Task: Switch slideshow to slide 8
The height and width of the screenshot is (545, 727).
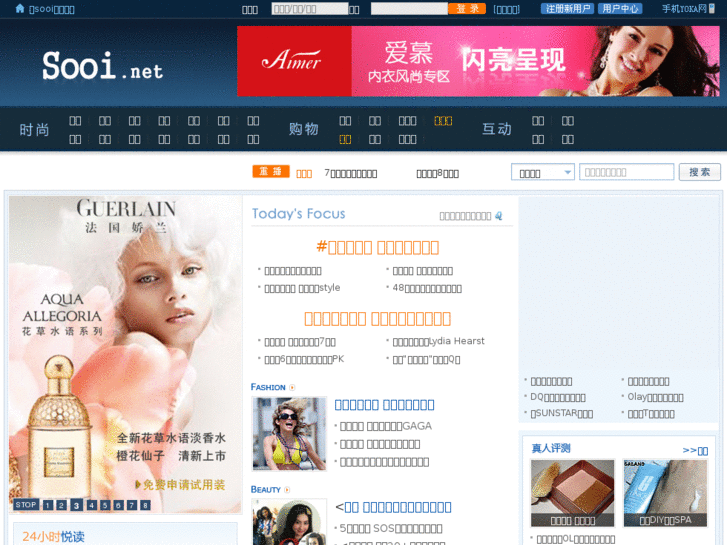Action: click(x=146, y=505)
